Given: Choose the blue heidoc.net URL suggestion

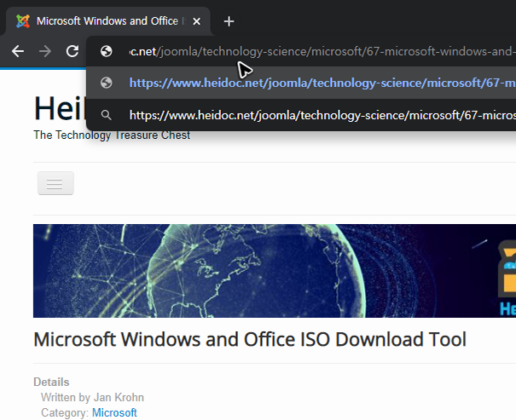Looking at the screenshot, I should pyautogui.click(x=301, y=83).
